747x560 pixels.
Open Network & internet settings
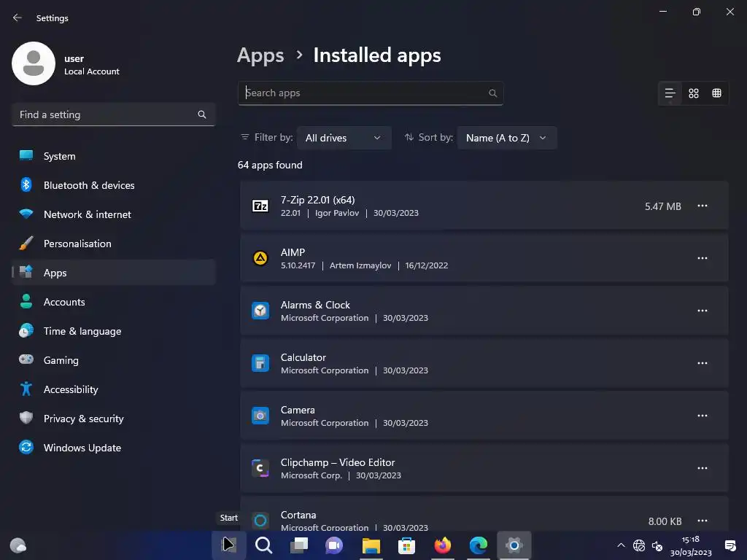[x=113, y=214]
